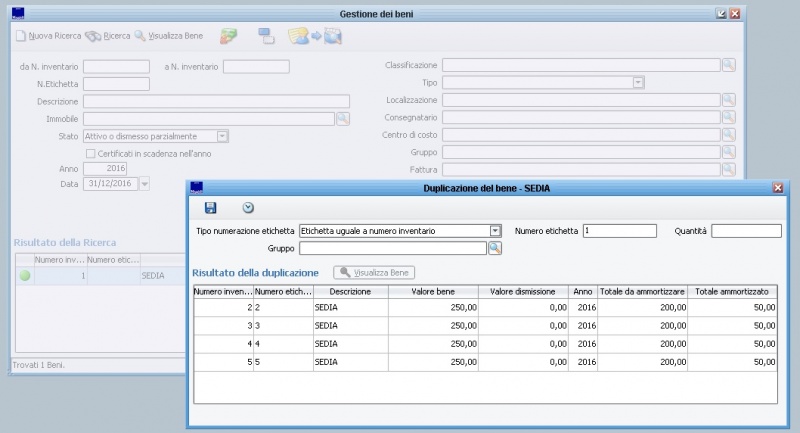Open the Localizzazione lookup magnifier
Viewport: 800px width, 433px height.
click(728, 100)
